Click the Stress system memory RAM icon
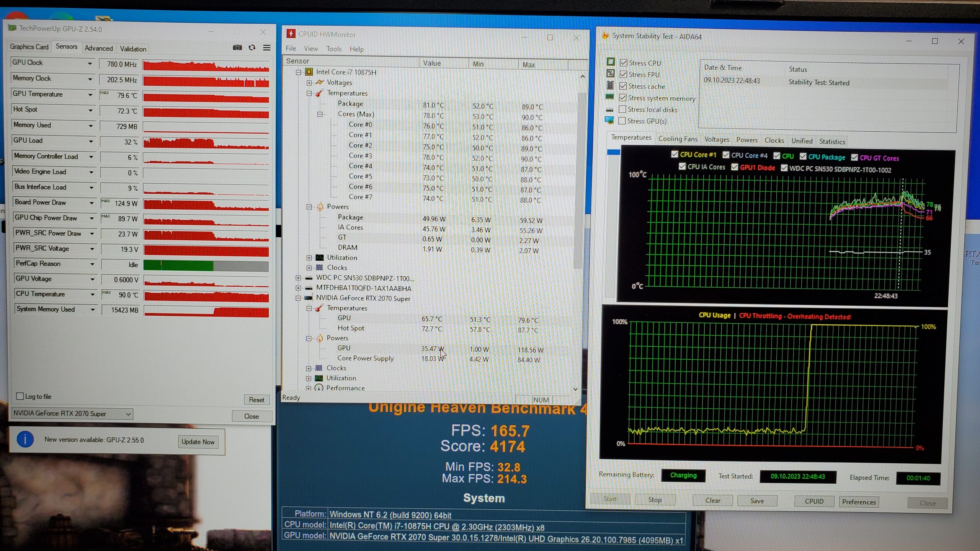The width and height of the screenshot is (980, 551). [x=609, y=97]
